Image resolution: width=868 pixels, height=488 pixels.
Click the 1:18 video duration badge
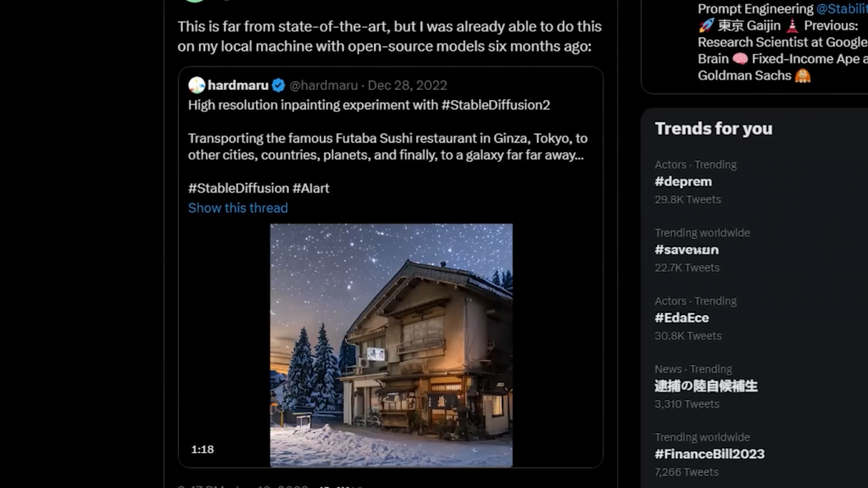[x=203, y=449]
